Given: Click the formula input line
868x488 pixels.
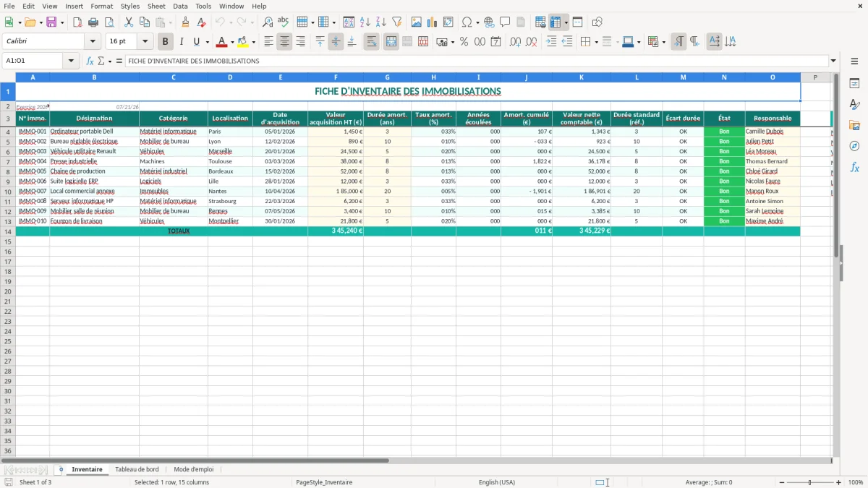Looking at the screenshot, I should [477, 61].
